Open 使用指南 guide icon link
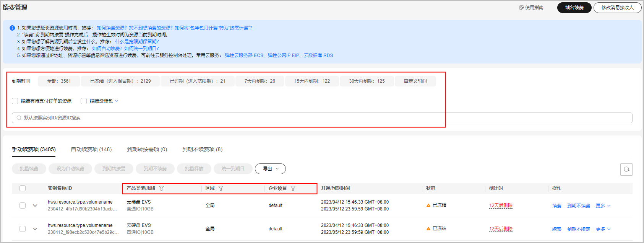The image size is (644, 243). pos(521,8)
